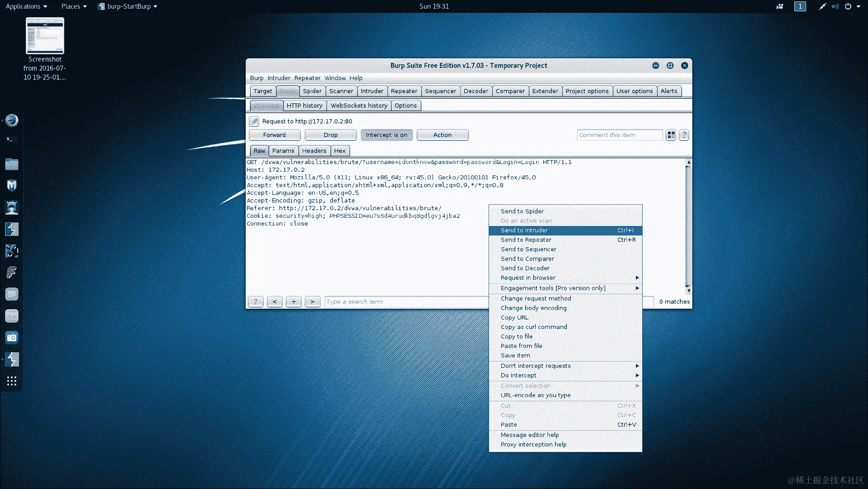Launch the pixelated F icon in the dock

click(x=11, y=273)
